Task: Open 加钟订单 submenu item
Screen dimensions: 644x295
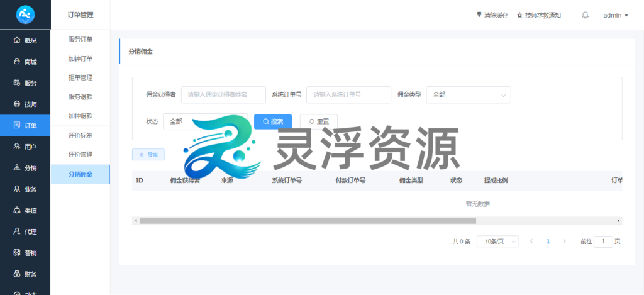Action: (x=80, y=58)
